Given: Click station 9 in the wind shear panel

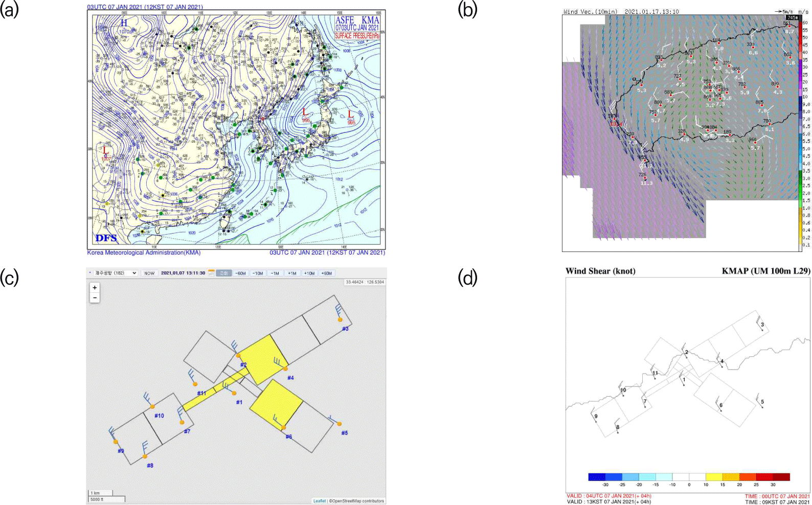Looking at the screenshot, I should pos(596,416).
